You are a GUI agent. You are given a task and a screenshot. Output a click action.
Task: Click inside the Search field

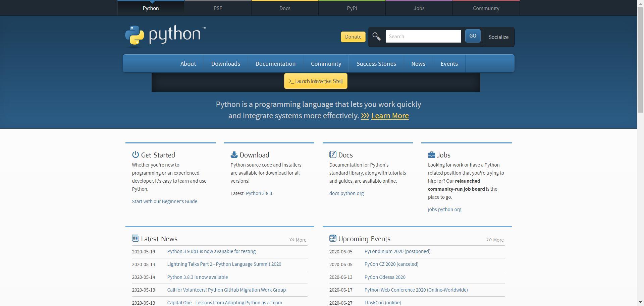point(423,36)
